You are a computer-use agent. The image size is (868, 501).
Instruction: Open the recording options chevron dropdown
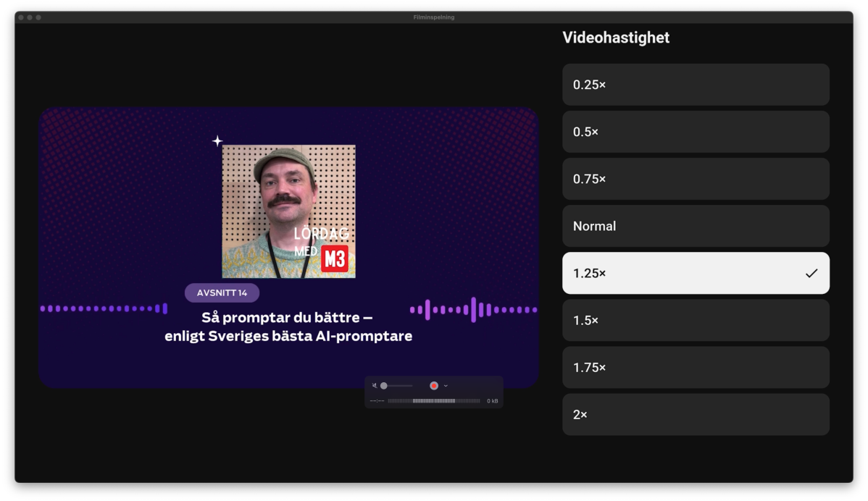[x=446, y=386]
